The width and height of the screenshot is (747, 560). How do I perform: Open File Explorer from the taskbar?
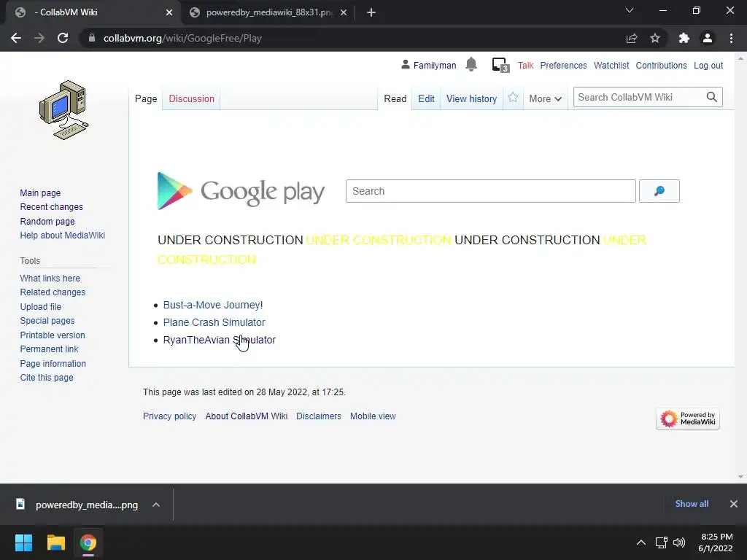click(55, 542)
